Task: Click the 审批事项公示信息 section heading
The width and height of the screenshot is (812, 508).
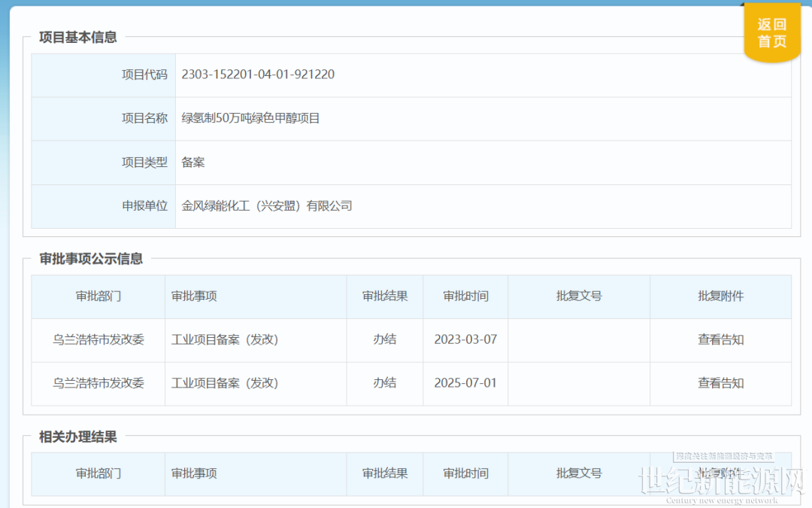Action: pyautogui.click(x=91, y=259)
